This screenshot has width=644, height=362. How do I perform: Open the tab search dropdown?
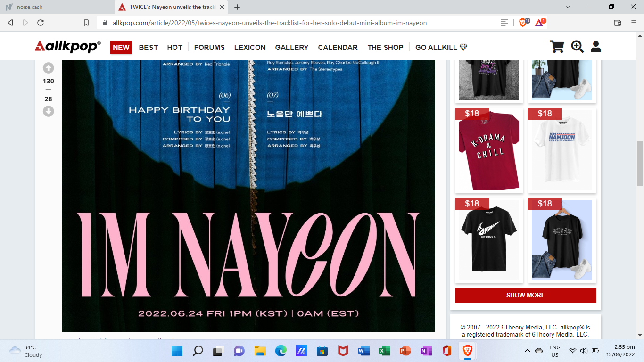pyautogui.click(x=568, y=7)
